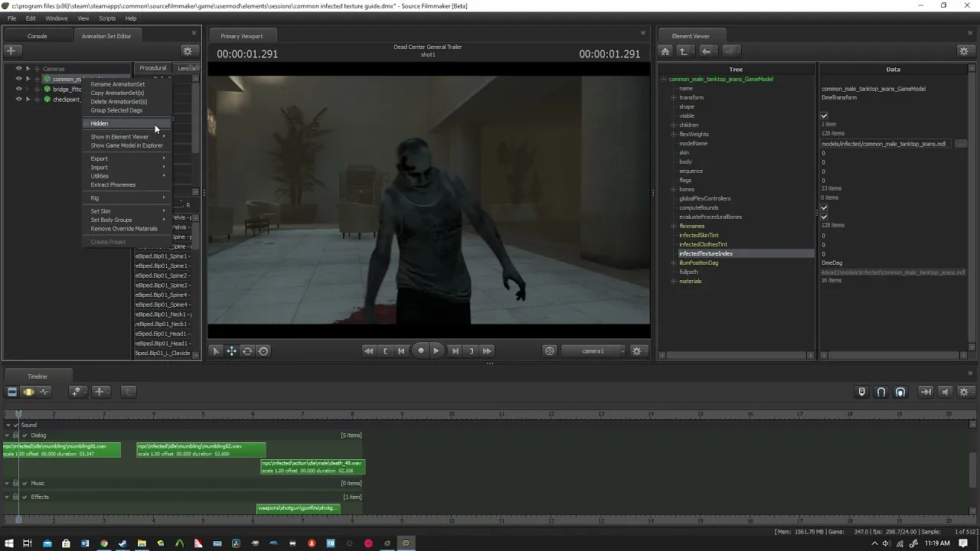This screenshot has width=980, height=551.
Task: Select the infectedClothesTint attribute row
Action: click(x=703, y=244)
